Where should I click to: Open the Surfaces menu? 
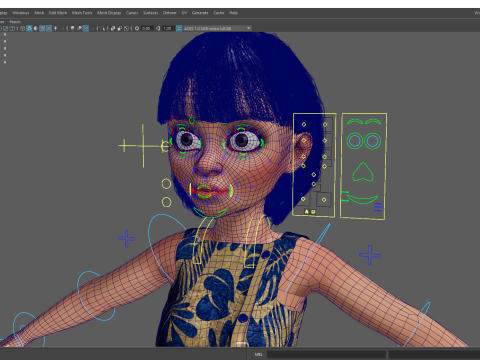(x=151, y=13)
